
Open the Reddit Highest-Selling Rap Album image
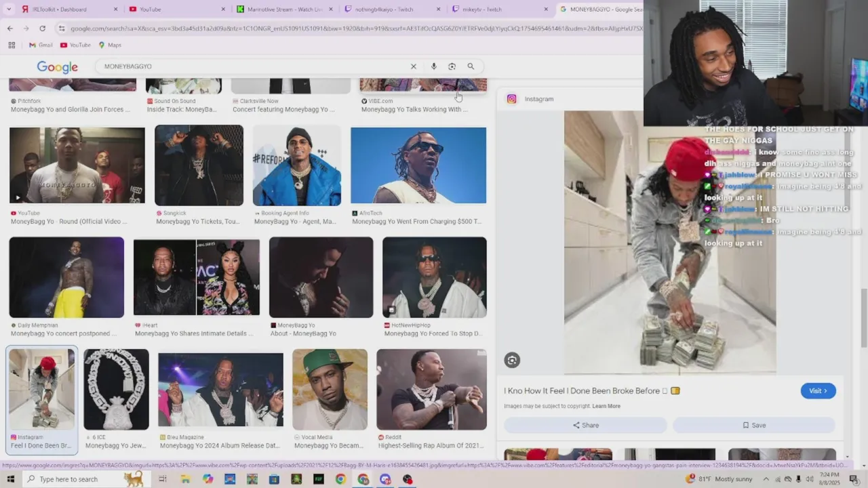(x=431, y=390)
